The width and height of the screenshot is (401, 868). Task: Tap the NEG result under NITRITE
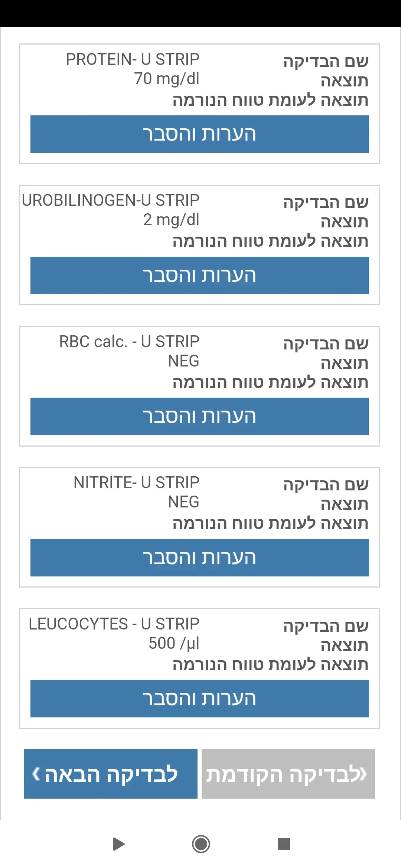[x=183, y=502]
